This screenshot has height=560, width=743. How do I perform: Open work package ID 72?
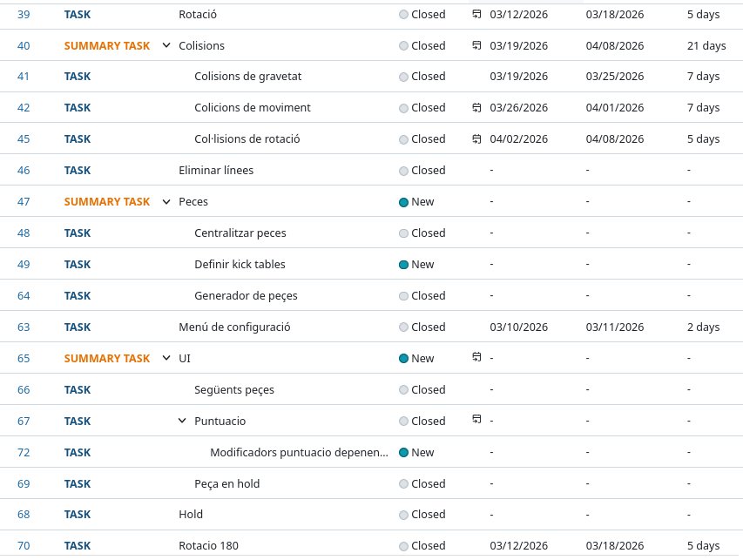24,453
